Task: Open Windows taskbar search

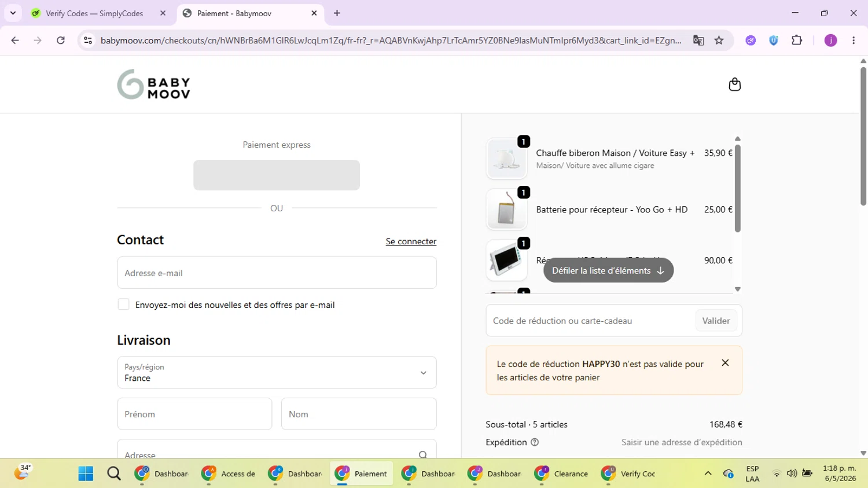Action: [114, 474]
